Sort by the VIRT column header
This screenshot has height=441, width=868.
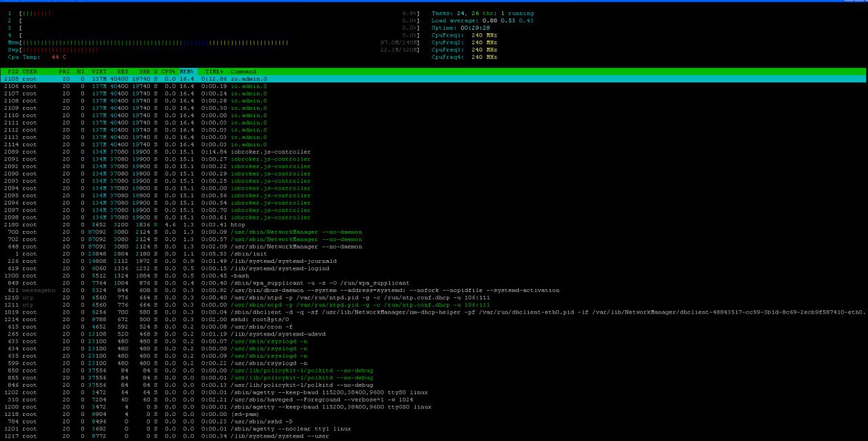pos(100,71)
